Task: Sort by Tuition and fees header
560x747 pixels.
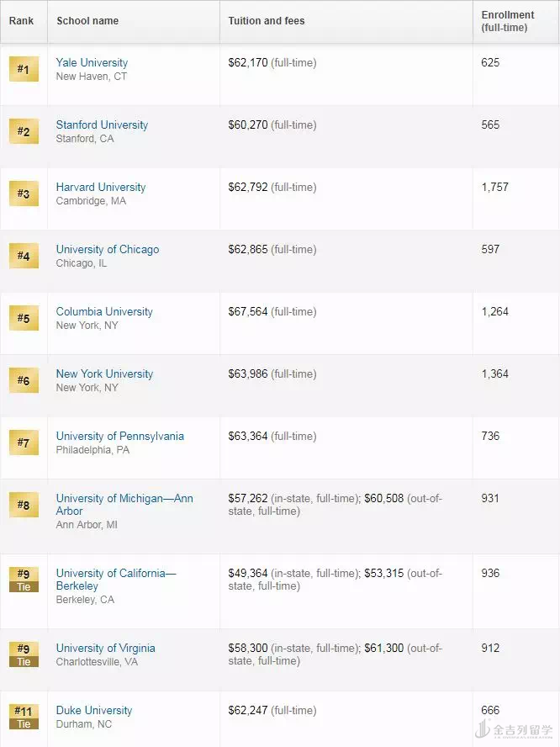Action: tap(267, 21)
